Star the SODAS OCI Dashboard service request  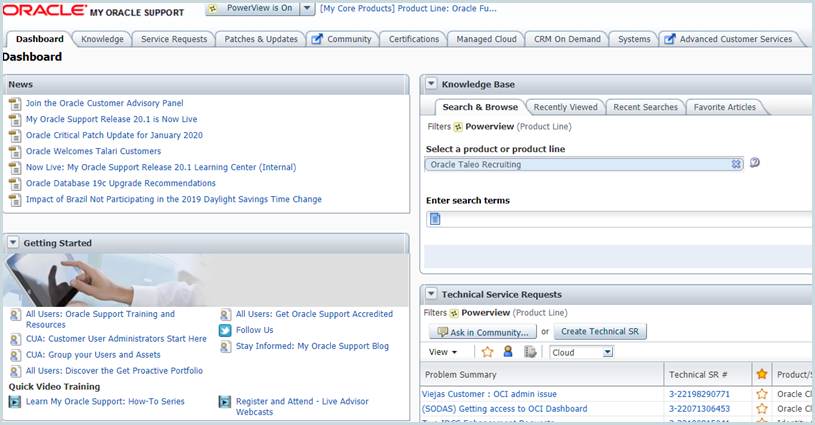[x=761, y=409]
